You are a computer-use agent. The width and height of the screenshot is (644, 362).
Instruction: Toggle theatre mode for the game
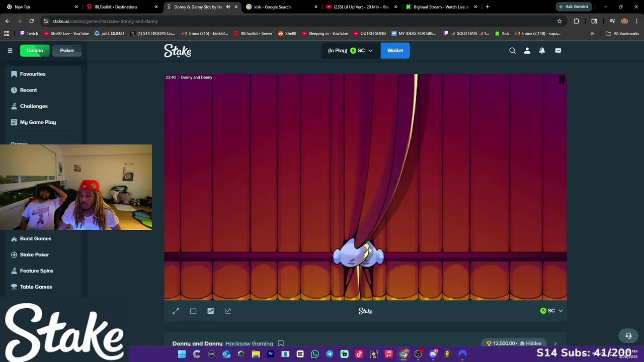[193, 311]
